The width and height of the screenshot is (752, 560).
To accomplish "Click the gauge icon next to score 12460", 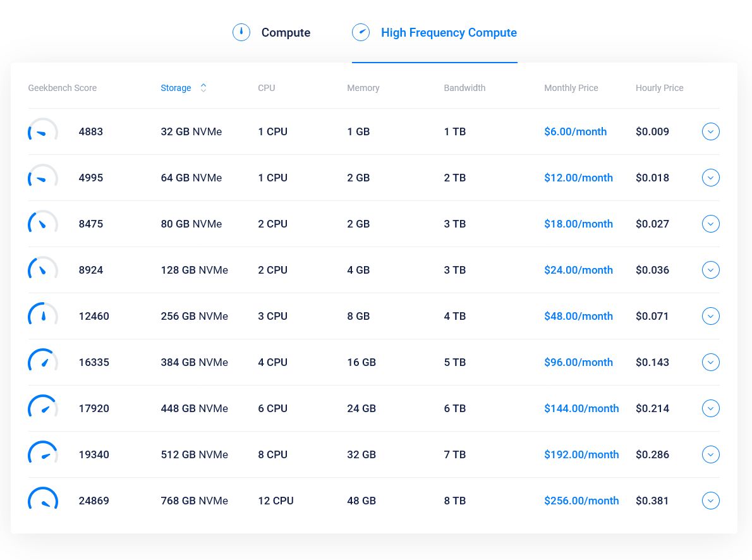I will pos(43,316).
